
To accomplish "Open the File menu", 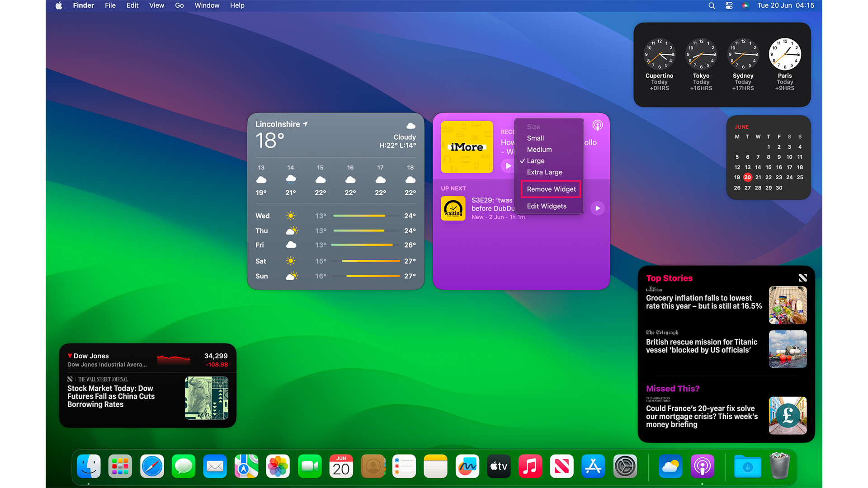I will (110, 5).
